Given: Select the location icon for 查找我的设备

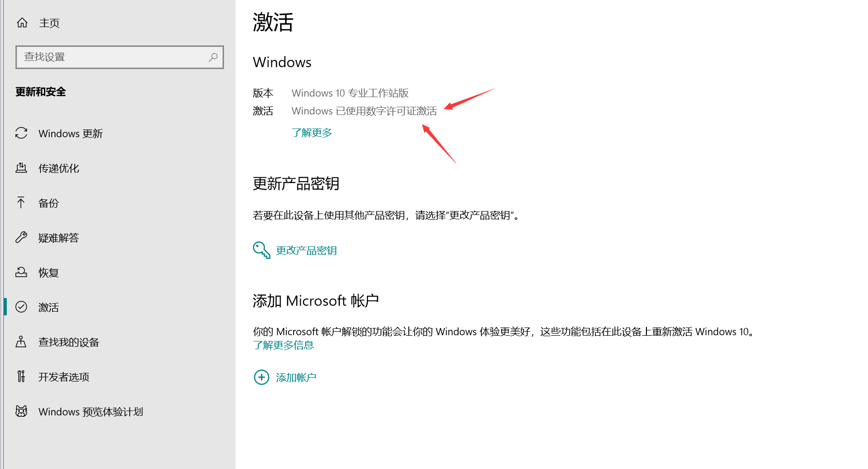Looking at the screenshot, I should [22, 342].
